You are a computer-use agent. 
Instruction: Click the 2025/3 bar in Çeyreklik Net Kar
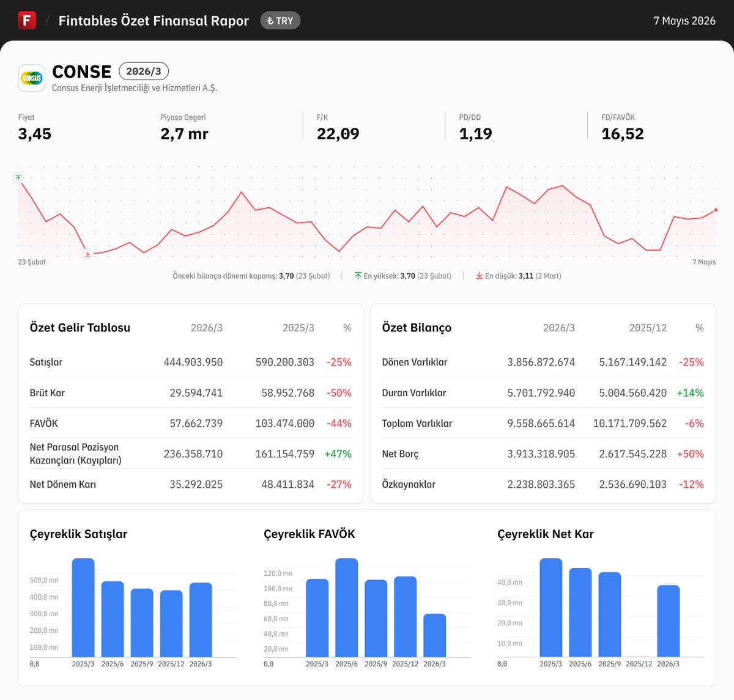click(551, 608)
